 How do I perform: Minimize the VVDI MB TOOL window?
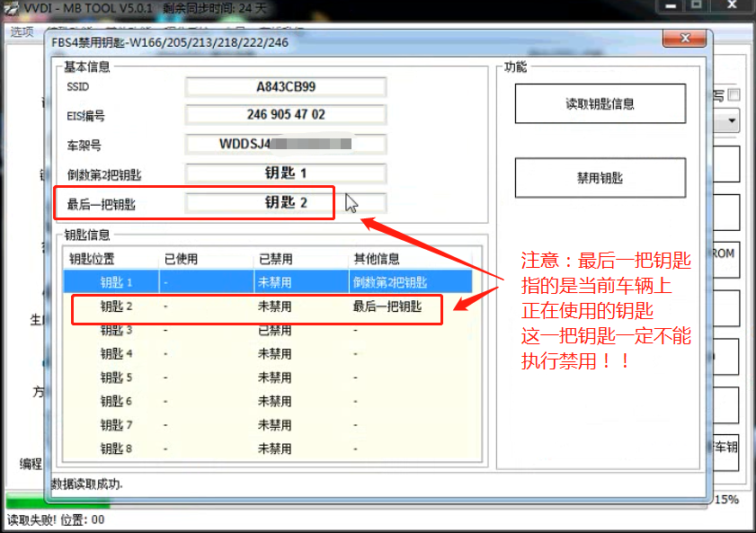pos(671,5)
